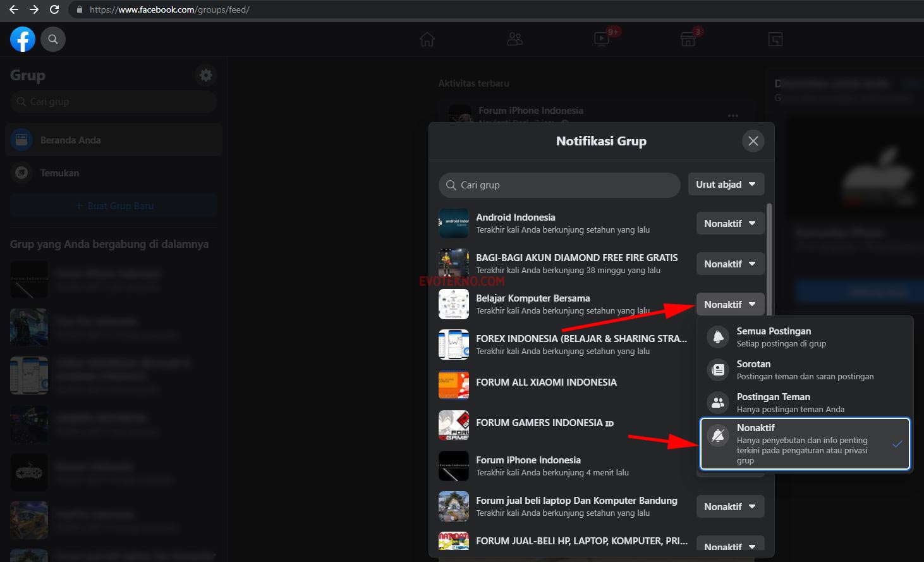Screen dimensions: 924x562
Task: Open the Nonaktif dropdown for Forum jual beli laptop
Action: 730,506
